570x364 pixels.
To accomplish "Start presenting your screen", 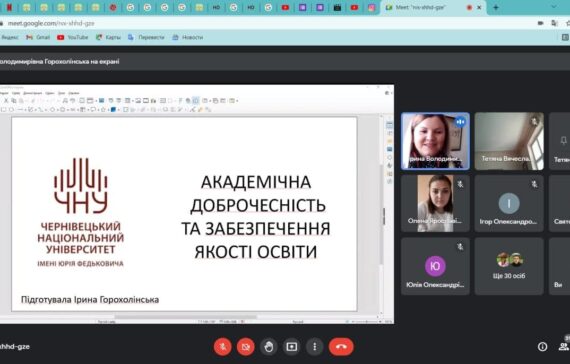I will 292,347.
